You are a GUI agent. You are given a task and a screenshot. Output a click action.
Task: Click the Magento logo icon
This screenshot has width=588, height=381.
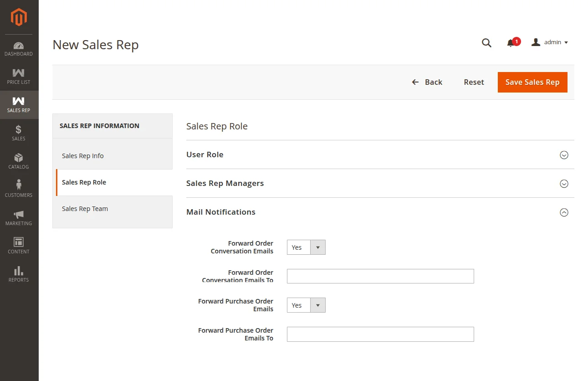coord(19,17)
